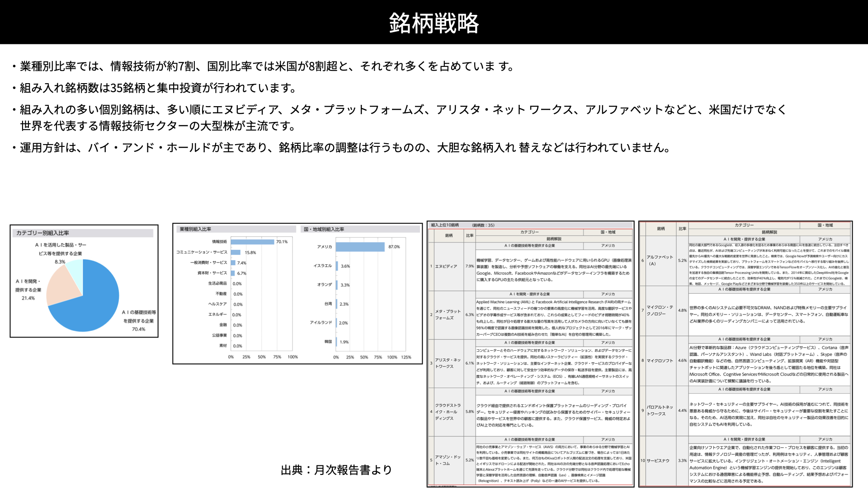Click アリスタ・ネットワークス in table row 3
868x488 pixels.
448,363
